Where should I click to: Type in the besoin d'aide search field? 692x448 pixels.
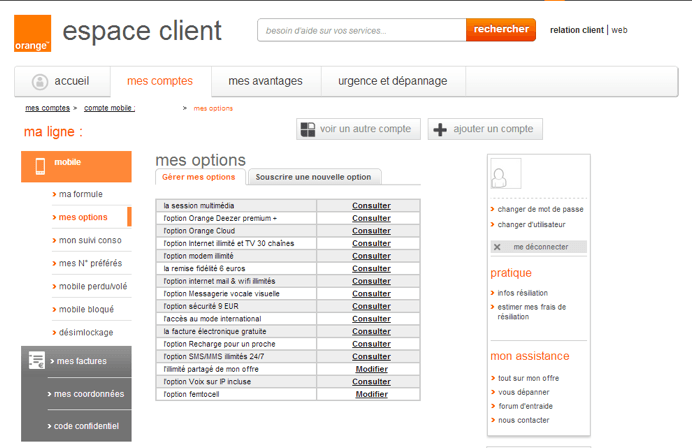pos(361,30)
